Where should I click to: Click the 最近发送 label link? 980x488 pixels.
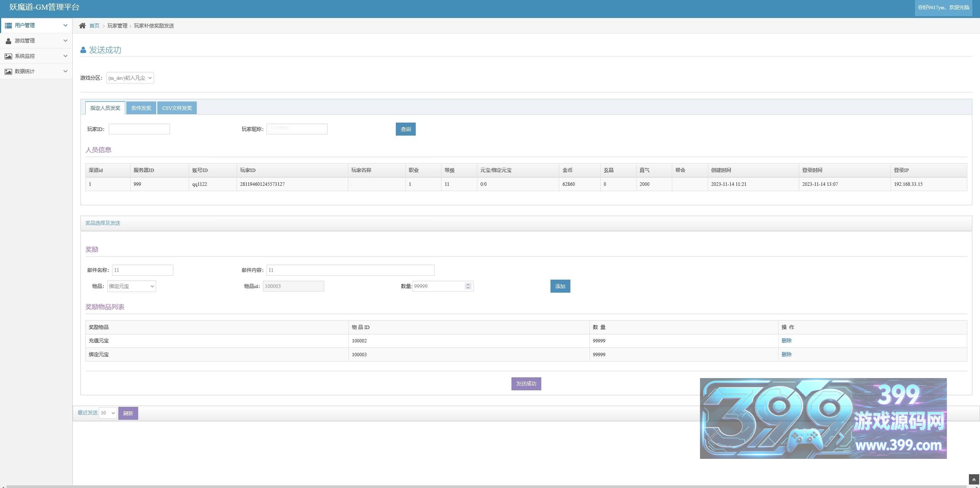pyautogui.click(x=88, y=413)
